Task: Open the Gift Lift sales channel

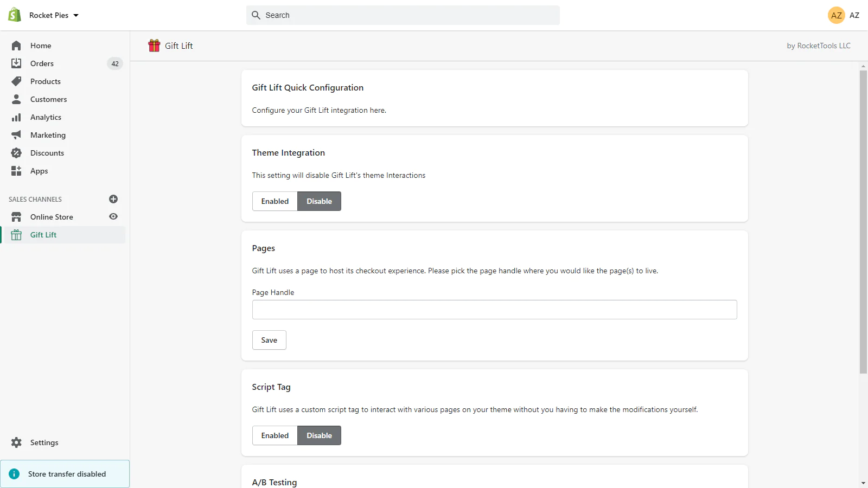Action: coord(43,235)
